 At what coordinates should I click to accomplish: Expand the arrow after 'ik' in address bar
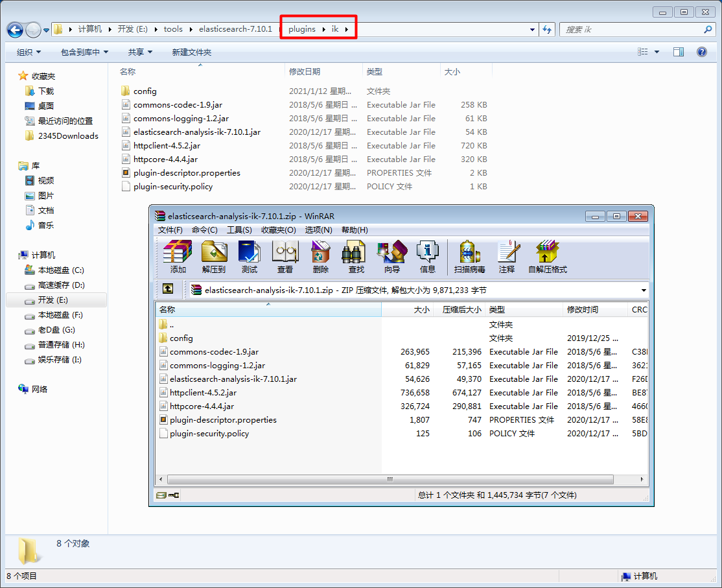346,29
